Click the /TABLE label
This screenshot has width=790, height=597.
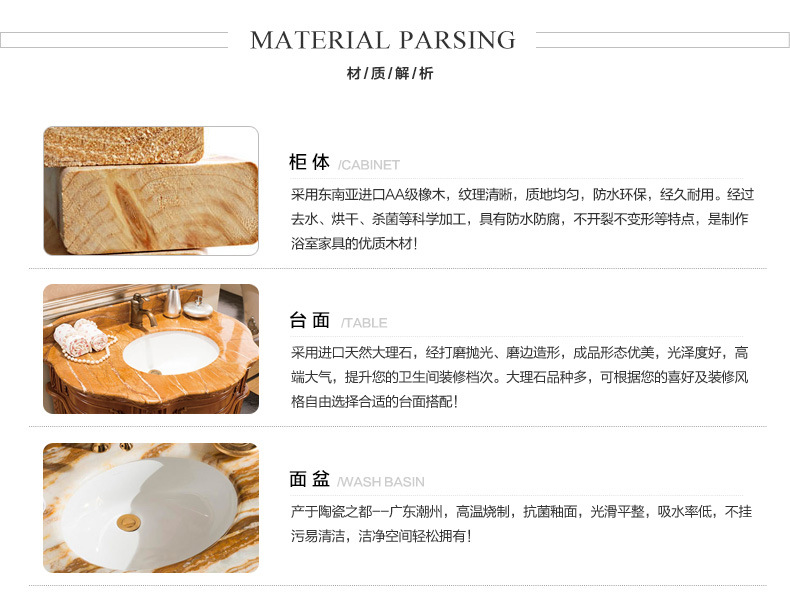click(364, 323)
